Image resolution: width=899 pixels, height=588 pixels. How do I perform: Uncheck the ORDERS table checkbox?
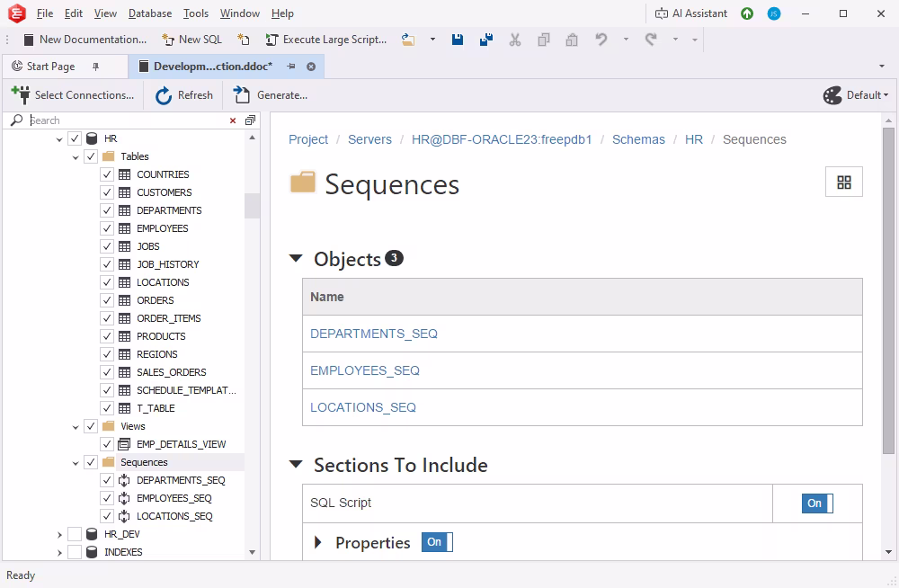107,300
